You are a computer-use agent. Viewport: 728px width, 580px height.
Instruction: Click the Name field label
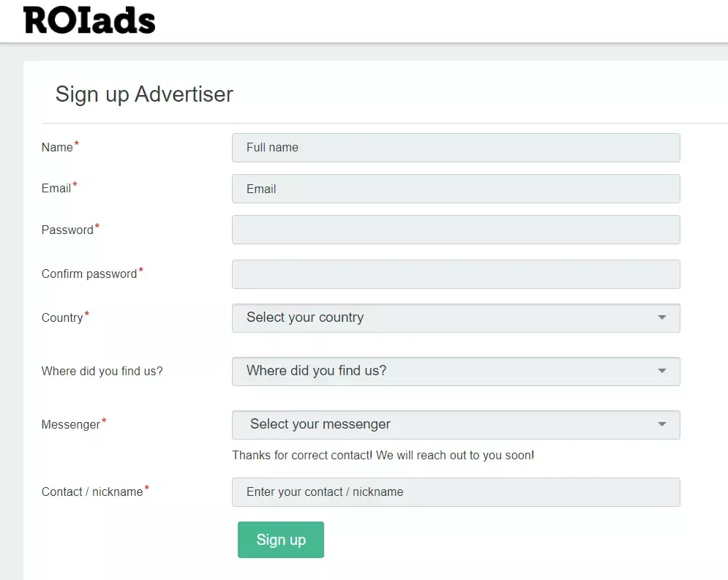(57, 148)
